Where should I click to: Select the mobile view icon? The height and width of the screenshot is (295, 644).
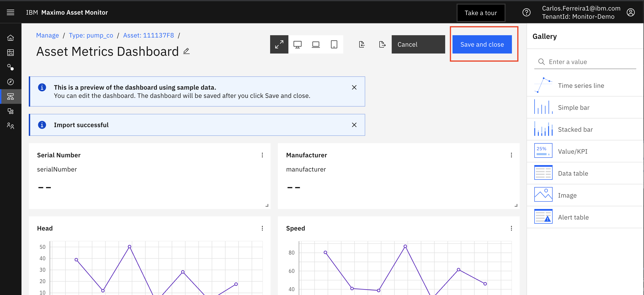(334, 44)
